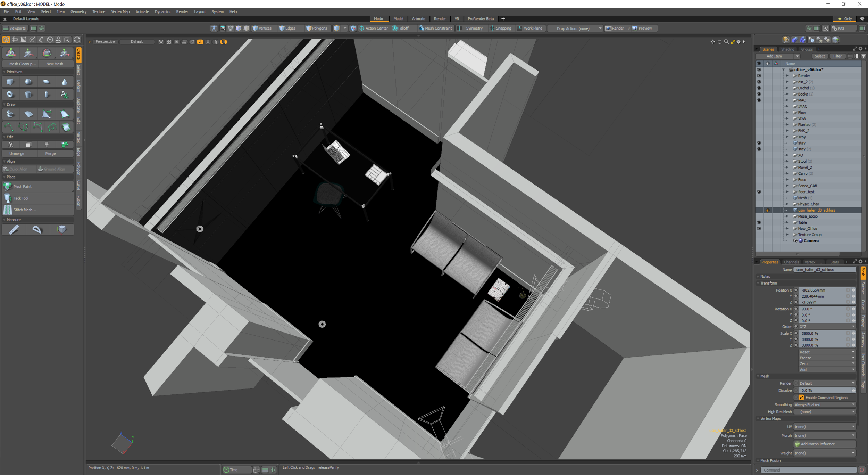Open the Smoothing dropdown
868x475 pixels.
coord(824,405)
